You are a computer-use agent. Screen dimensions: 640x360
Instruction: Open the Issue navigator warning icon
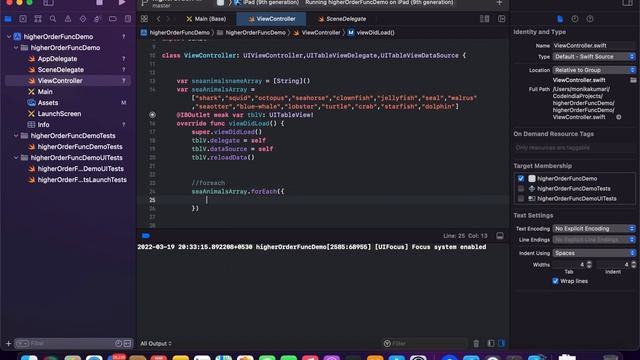pos(68,19)
